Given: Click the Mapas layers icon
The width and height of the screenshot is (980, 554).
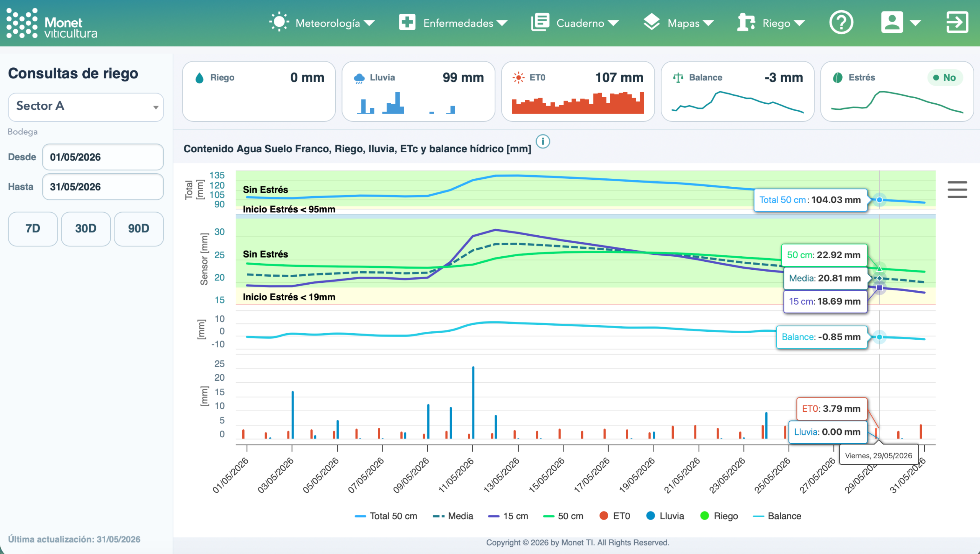Looking at the screenshot, I should point(651,22).
